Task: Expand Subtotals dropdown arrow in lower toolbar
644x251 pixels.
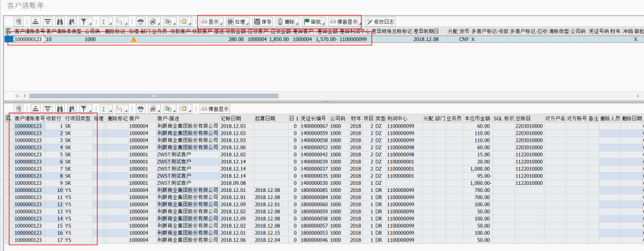Action: (x=126, y=110)
